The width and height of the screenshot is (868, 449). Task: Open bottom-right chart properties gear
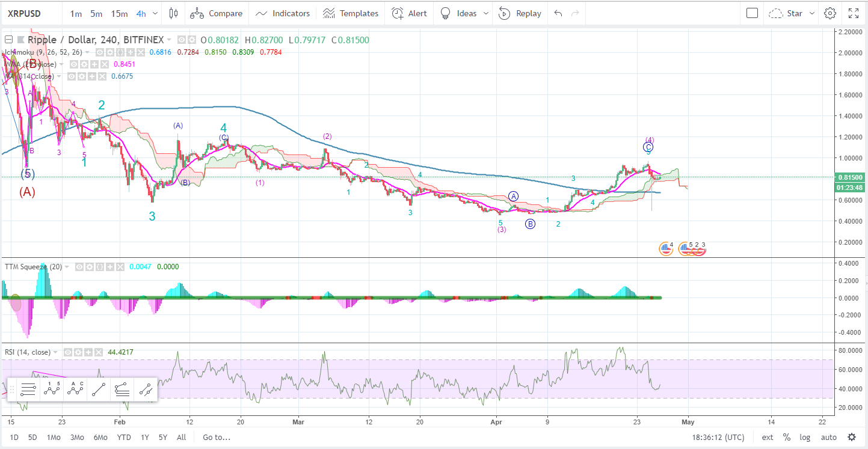pyautogui.click(x=852, y=437)
